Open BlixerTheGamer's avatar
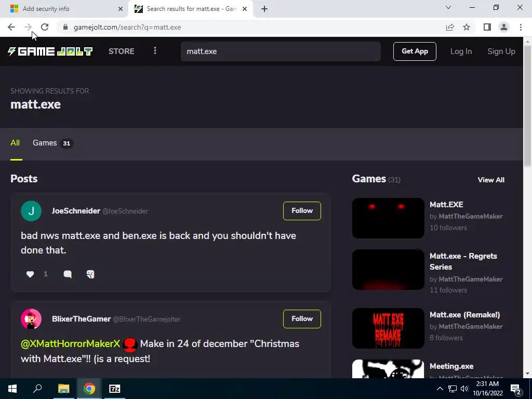This screenshot has height=399, width=532. click(31, 319)
